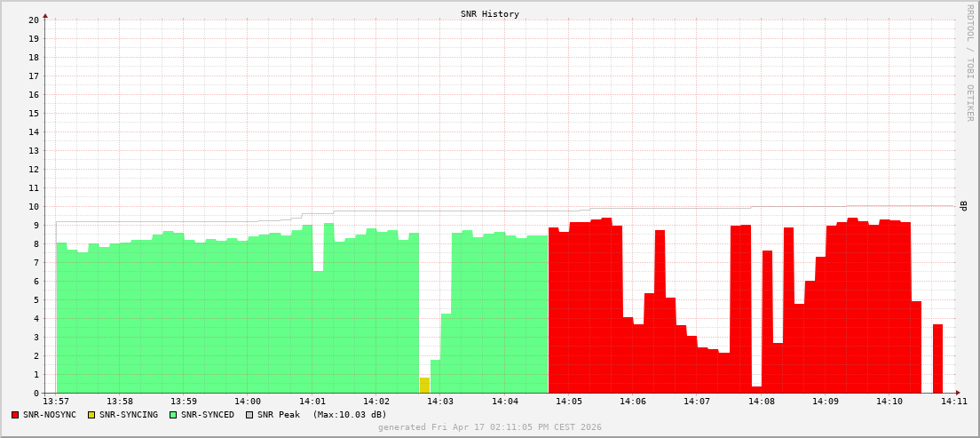
Task: Click the RRDTOOL / TOBI OETIKER watermark
Action: point(969,62)
